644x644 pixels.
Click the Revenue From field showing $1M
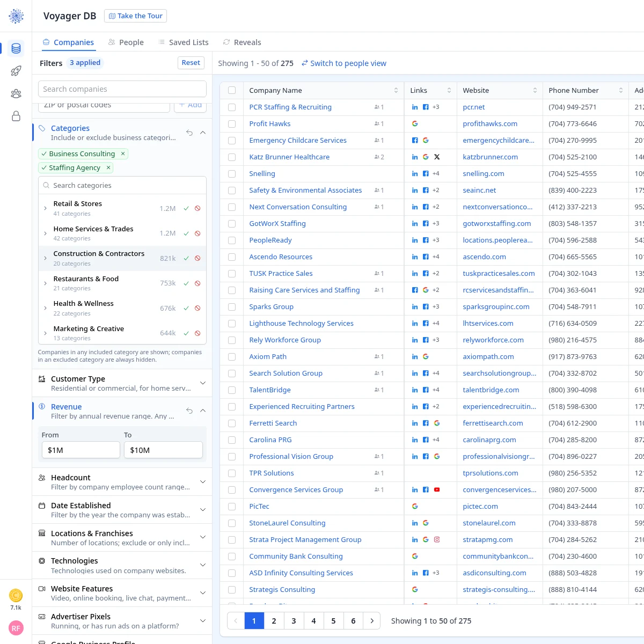pyautogui.click(x=81, y=450)
